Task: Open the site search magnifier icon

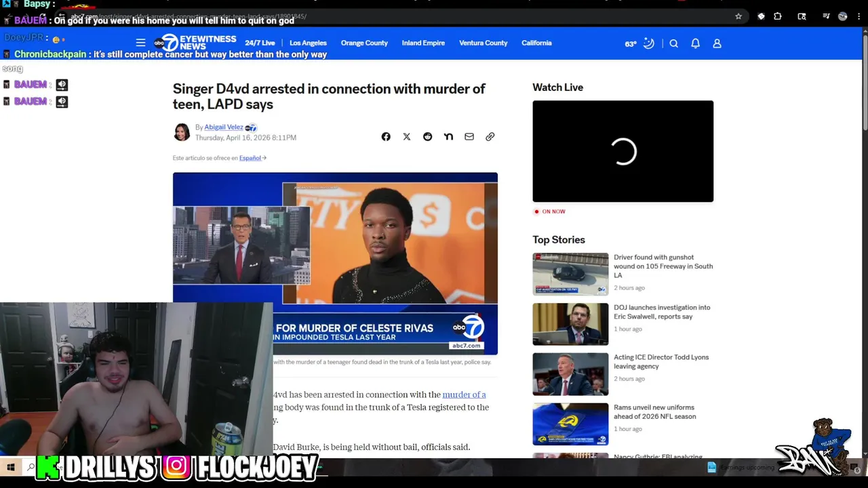Action: pos(673,43)
